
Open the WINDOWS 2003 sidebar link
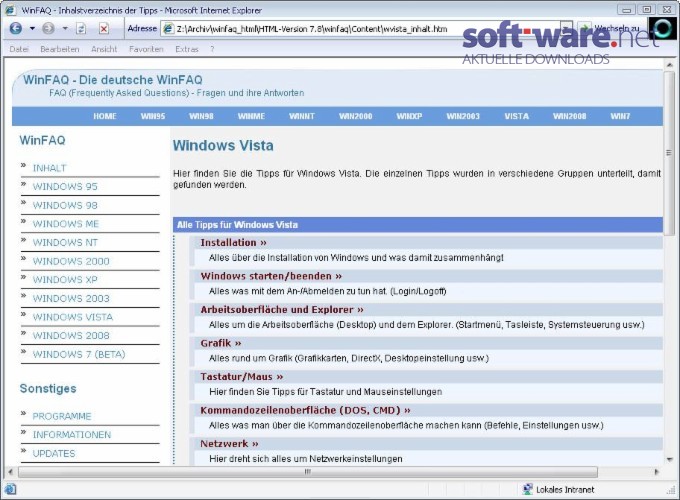(x=71, y=298)
